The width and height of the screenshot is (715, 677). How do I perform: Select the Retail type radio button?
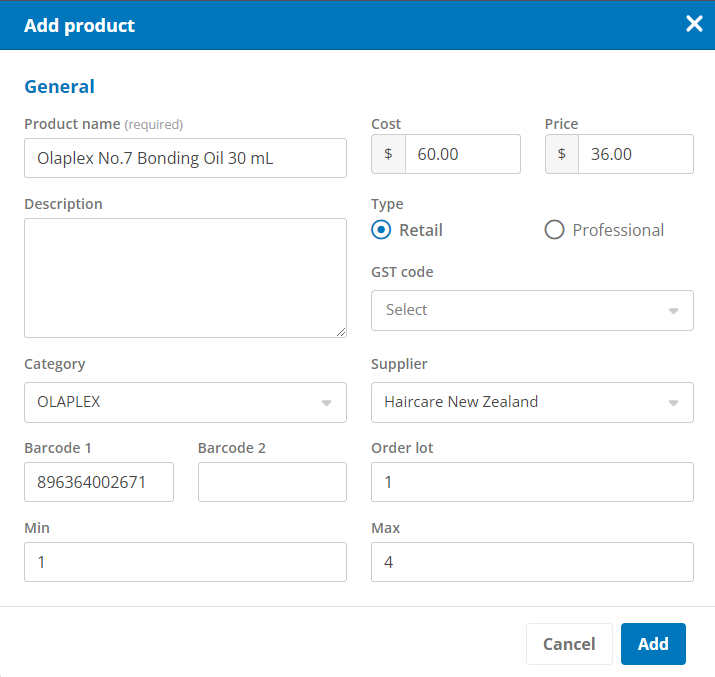pyautogui.click(x=381, y=230)
